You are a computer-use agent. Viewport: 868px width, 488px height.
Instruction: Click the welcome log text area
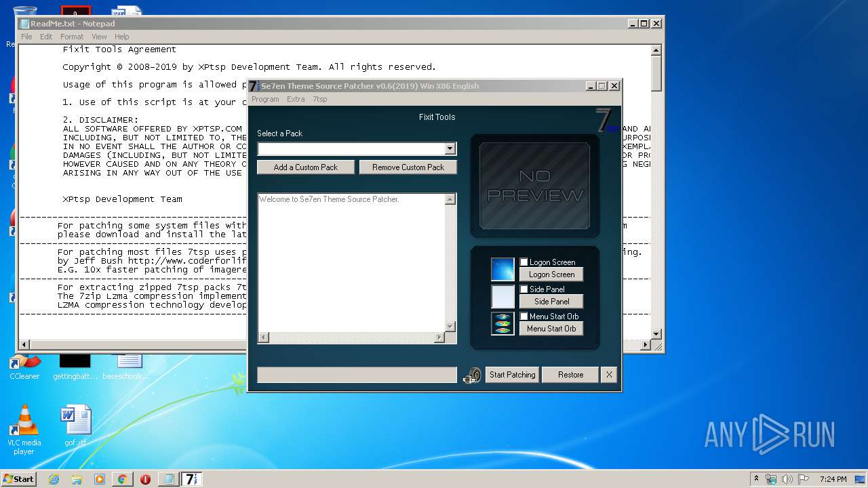tap(351, 263)
